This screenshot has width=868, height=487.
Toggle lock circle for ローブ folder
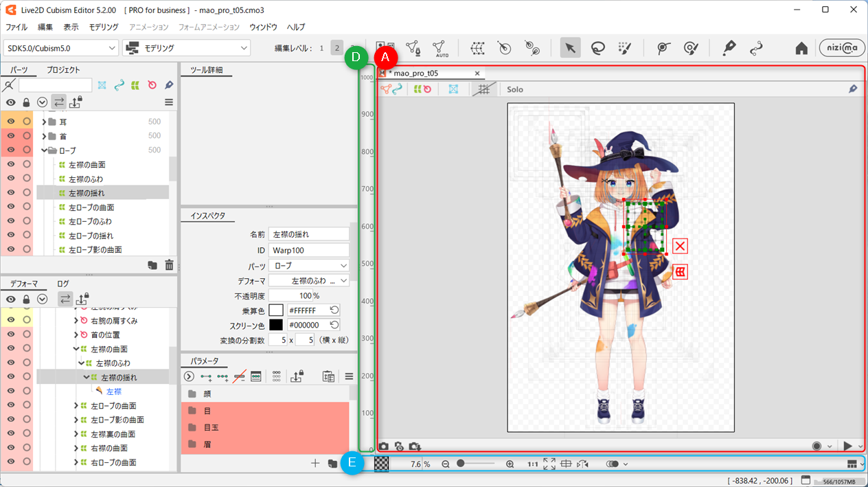[x=27, y=150]
